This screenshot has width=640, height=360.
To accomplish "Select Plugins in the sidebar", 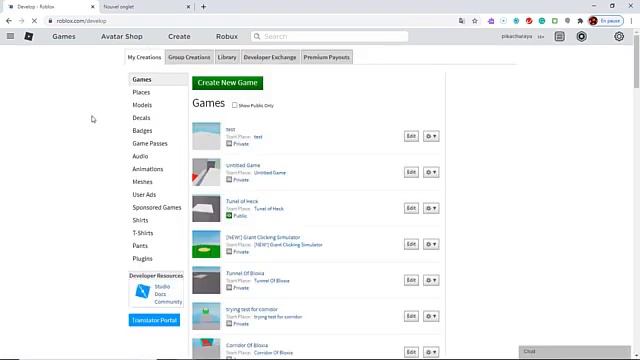I will (x=142, y=259).
